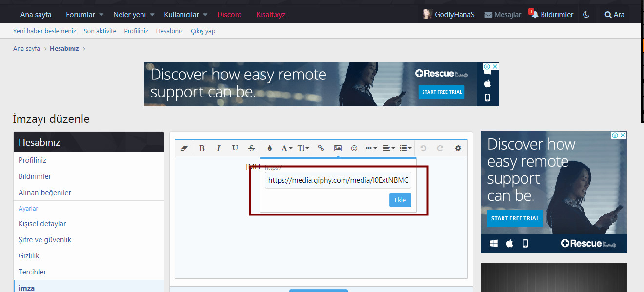Open the text color droplet tool
Screen dimensions: 644x292
point(270,148)
